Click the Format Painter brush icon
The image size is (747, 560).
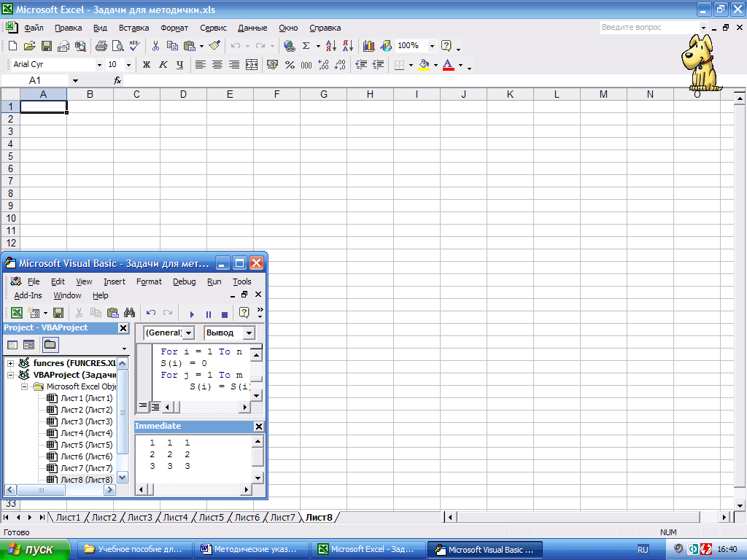tap(215, 46)
